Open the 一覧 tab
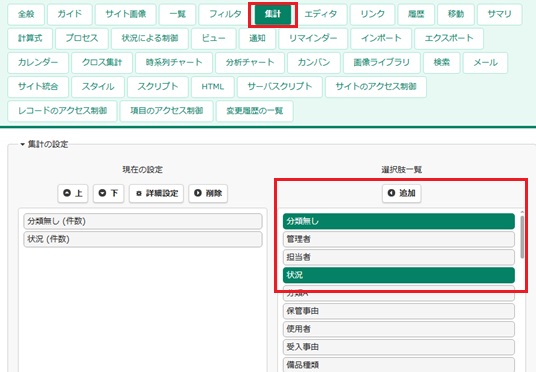The height and width of the screenshot is (372, 536). tap(177, 14)
